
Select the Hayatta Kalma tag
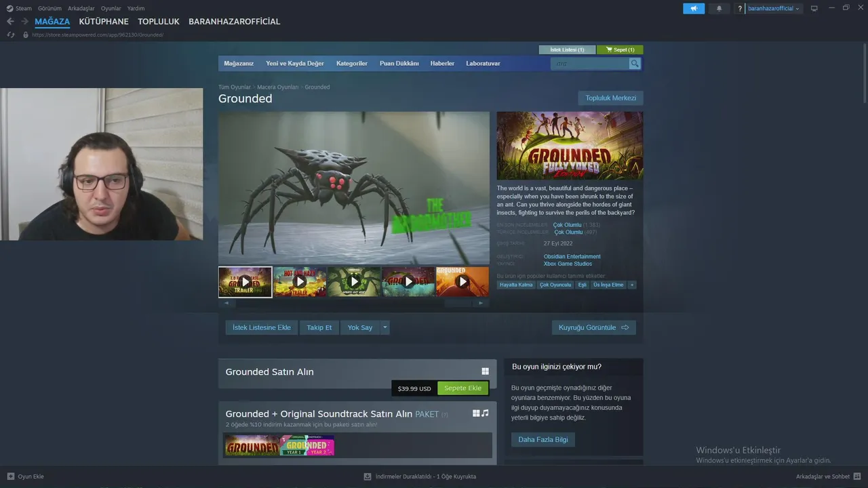click(x=517, y=285)
